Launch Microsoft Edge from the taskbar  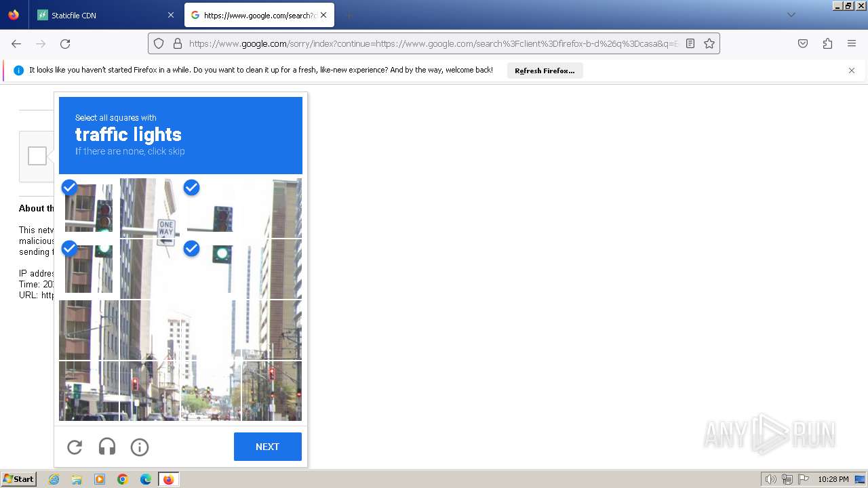[146, 479]
